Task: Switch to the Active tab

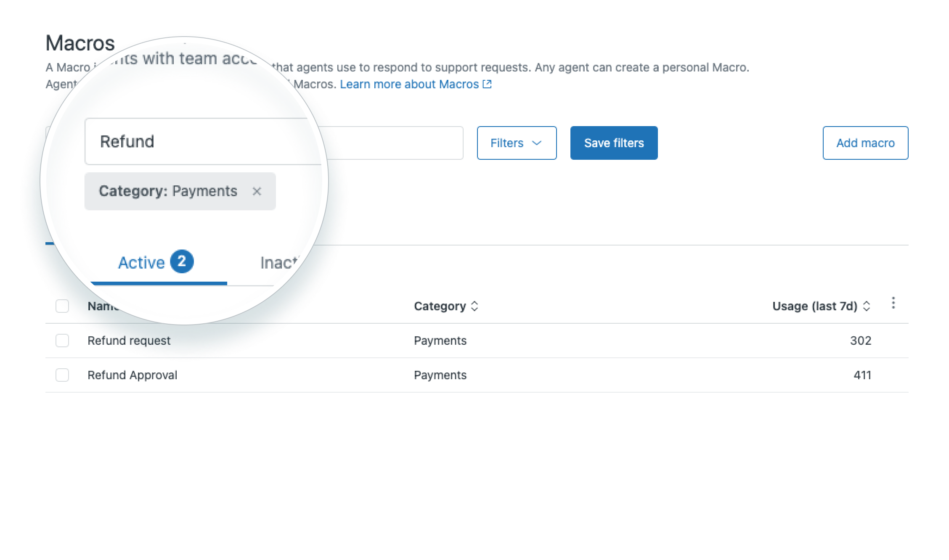Action: [x=141, y=263]
